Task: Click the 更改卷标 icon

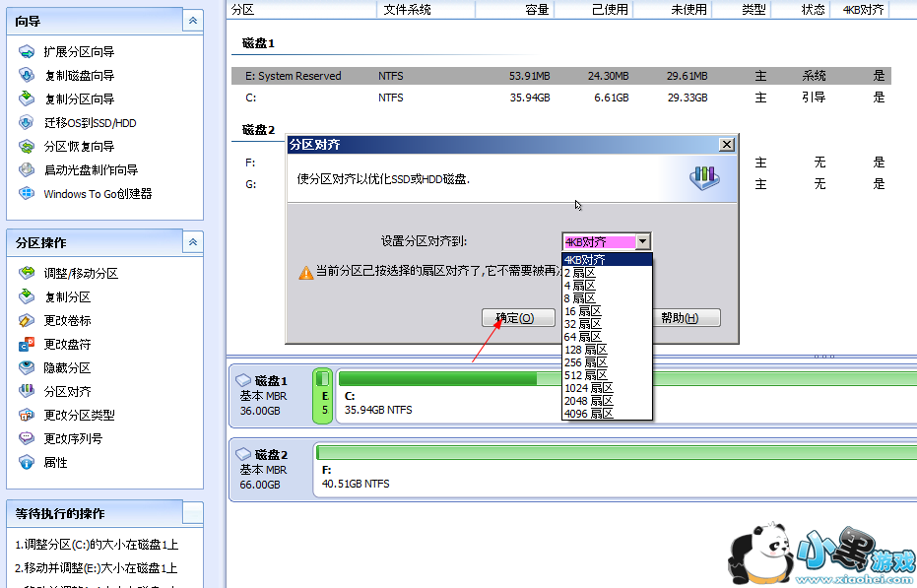Action: point(27,320)
